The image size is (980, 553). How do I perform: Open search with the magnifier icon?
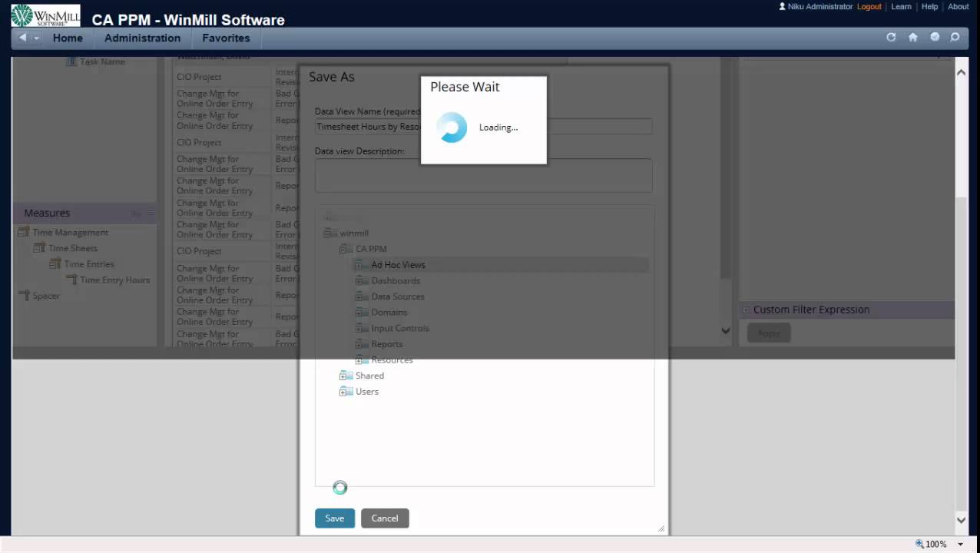tap(955, 37)
